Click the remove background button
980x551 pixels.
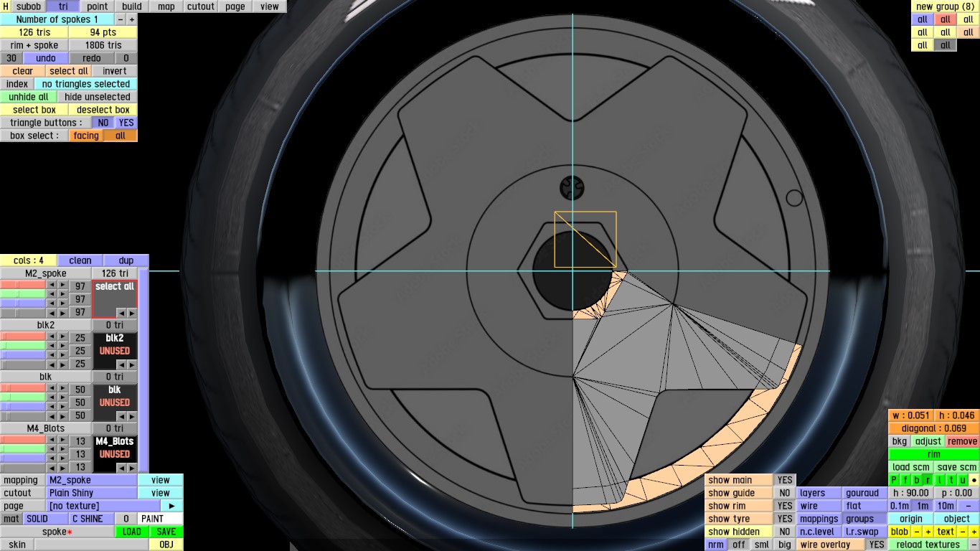(x=963, y=441)
